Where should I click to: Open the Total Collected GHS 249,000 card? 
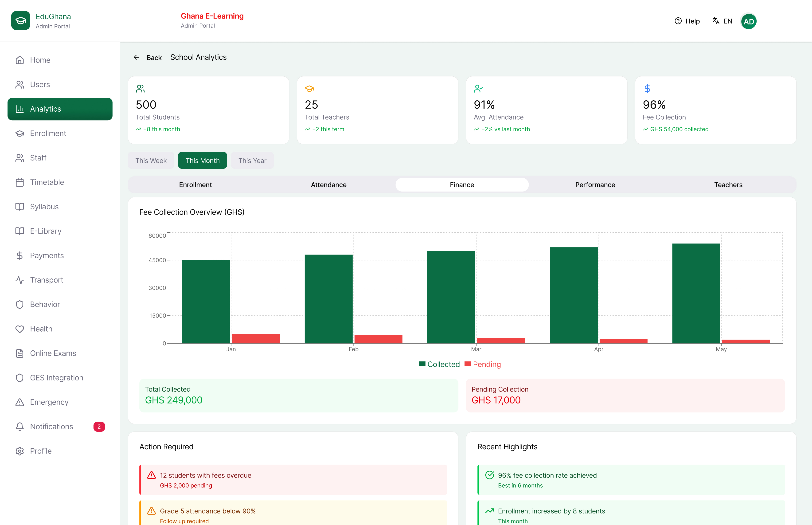click(299, 396)
